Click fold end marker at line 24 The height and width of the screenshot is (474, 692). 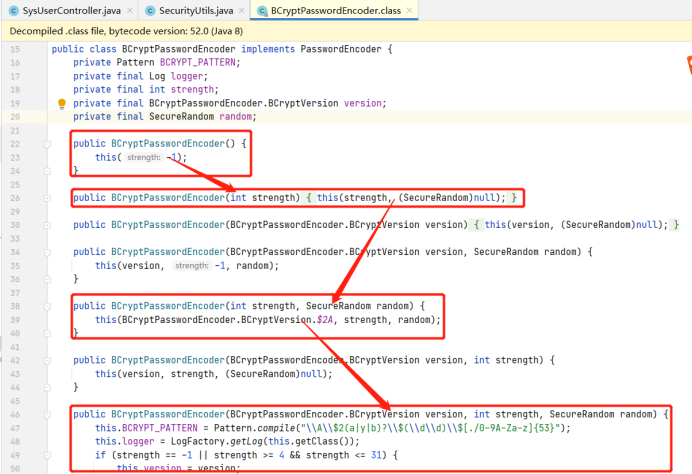pyautogui.click(x=47, y=171)
